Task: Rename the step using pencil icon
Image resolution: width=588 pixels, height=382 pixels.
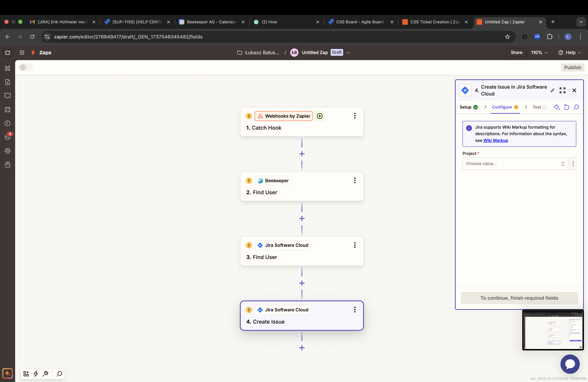Action: tap(552, 90)
